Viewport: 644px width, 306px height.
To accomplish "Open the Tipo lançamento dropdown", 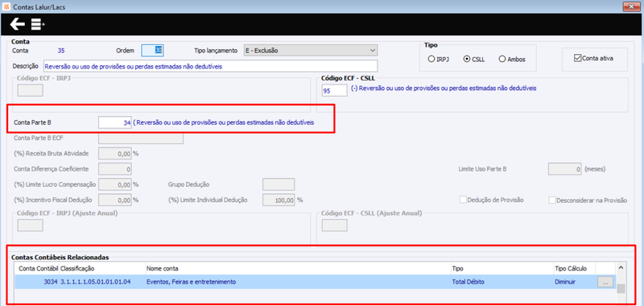I will point(311,51).
